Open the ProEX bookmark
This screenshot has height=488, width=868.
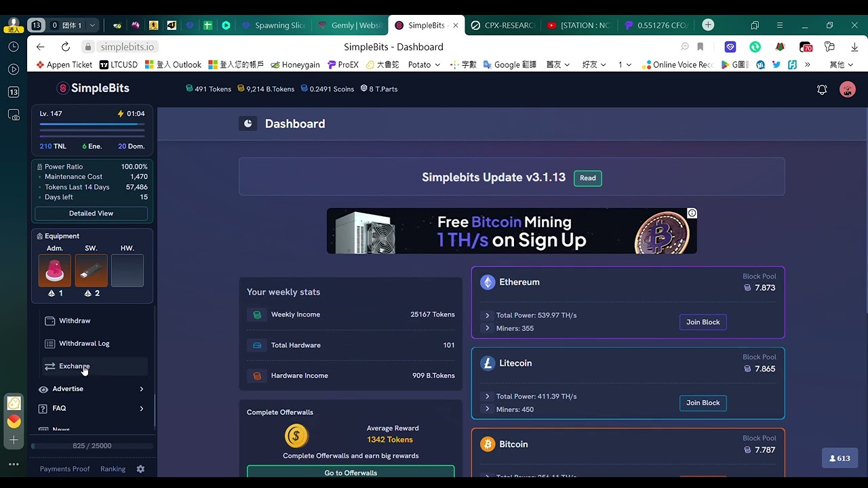point(342,64)
